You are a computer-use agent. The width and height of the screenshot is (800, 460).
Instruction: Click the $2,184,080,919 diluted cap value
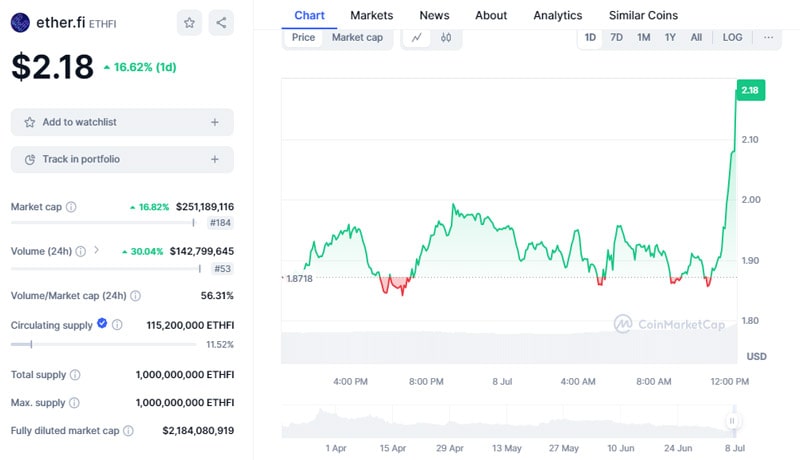pos(198,431)
